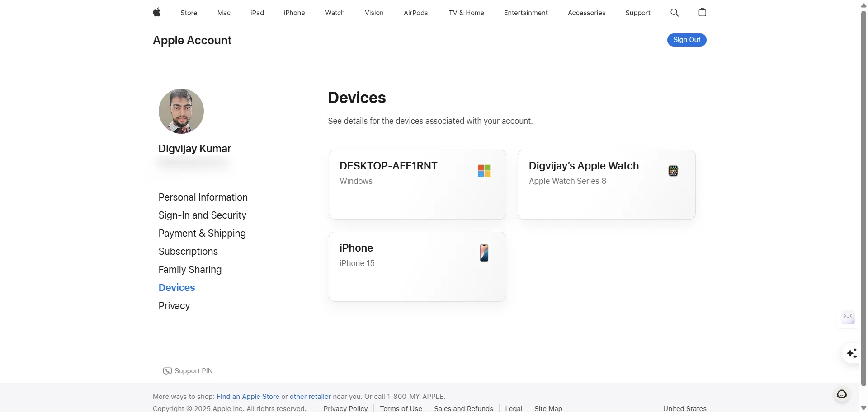Viewport: 868px width, 412px height.
Task: Open the shopping bag icon
Action: pyautogui.click(x=702, y=12)
